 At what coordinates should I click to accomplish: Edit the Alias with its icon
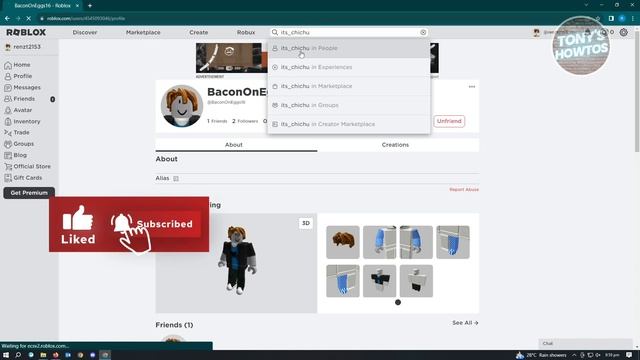176,178
